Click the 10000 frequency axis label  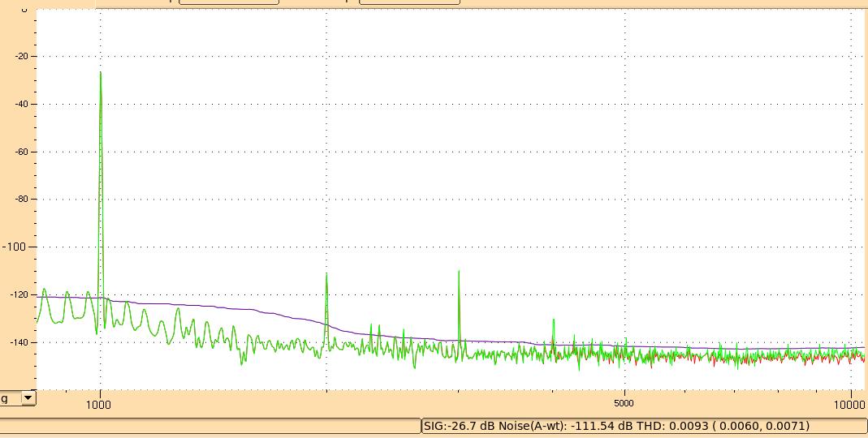click(x=849, y=405)
